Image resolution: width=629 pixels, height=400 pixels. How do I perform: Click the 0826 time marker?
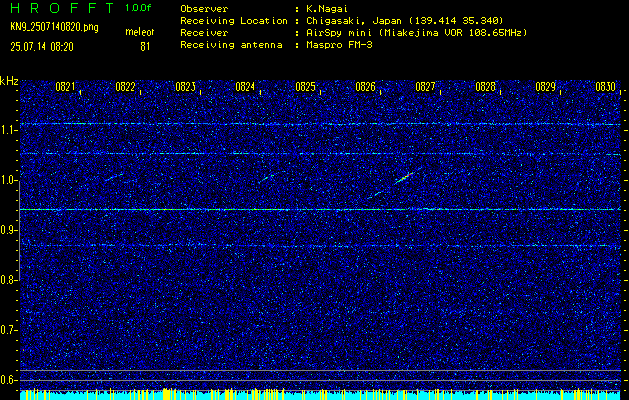(x=365, y=87)
